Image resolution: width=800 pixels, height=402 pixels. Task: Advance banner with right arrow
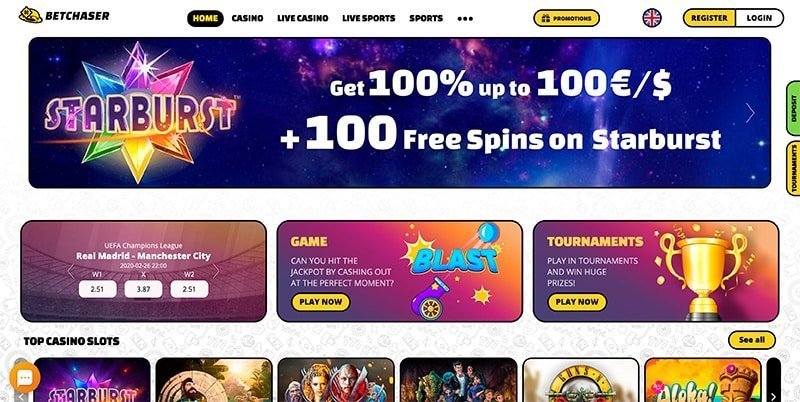(x=749, y=113)
